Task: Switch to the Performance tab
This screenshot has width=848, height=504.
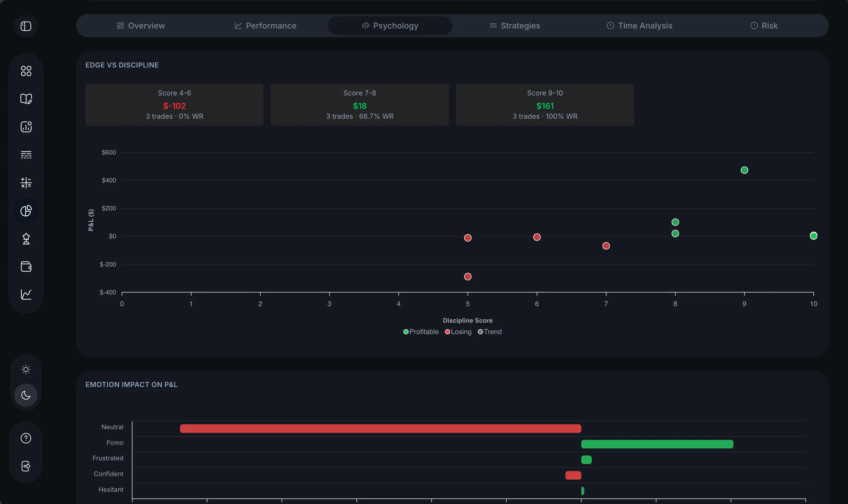Action: [265, 26]
